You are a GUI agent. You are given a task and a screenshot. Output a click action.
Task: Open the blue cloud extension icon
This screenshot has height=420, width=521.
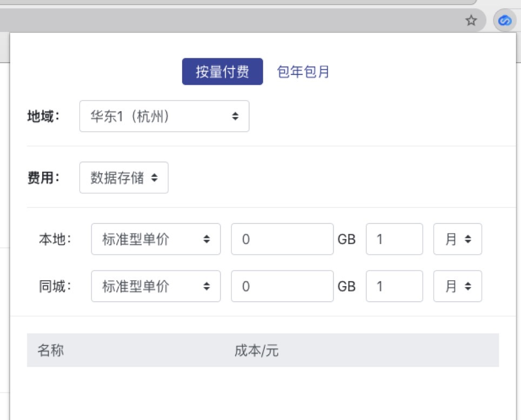coord(505,21)
